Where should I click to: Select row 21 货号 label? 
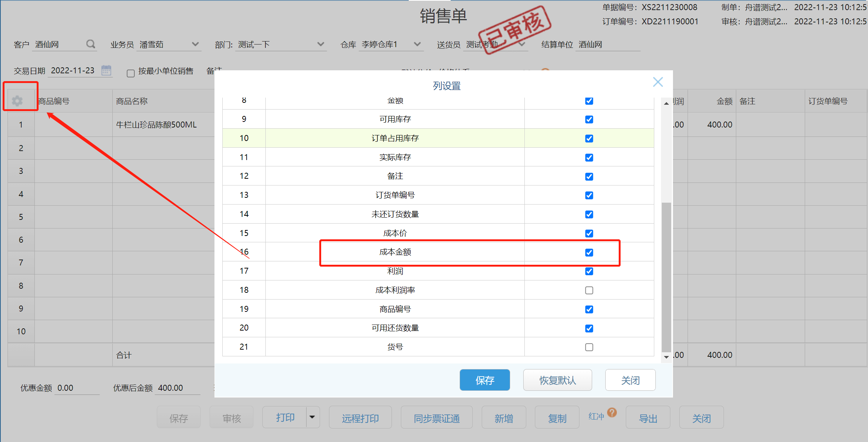tap(395, 347)
